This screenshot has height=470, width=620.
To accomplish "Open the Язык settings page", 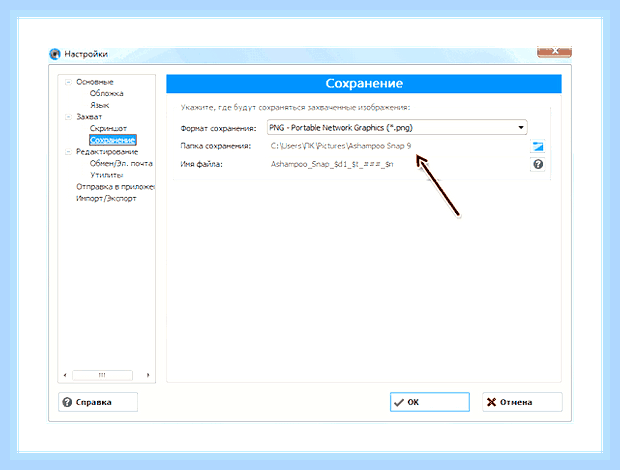I will (99, 105).
